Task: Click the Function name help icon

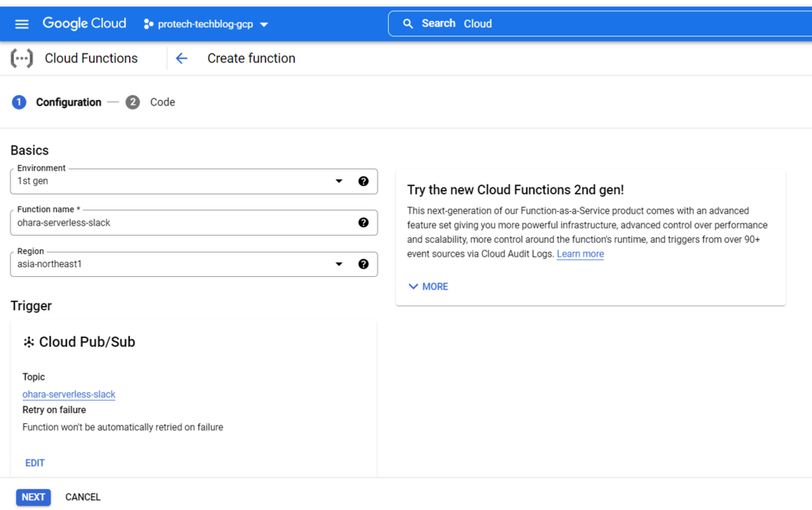Action: pyautogui.click(x=363, y=223)
